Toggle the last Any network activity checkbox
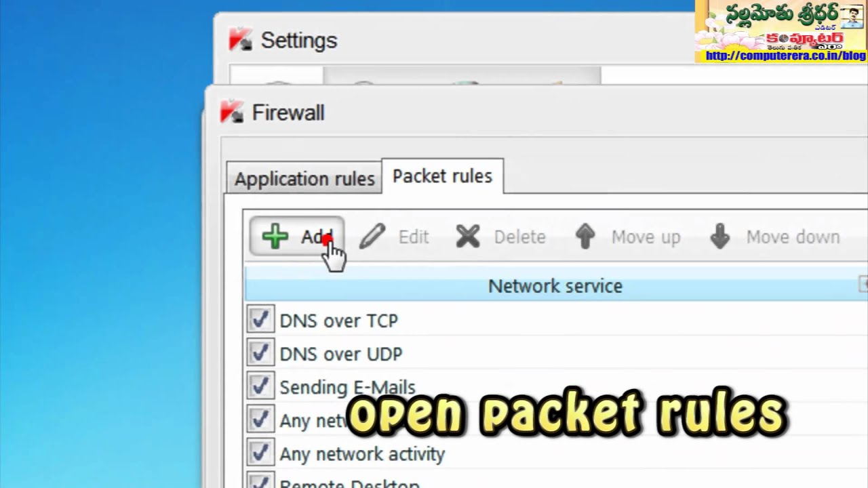This screenshot has width=868, height=488. [x=260, y=453]
